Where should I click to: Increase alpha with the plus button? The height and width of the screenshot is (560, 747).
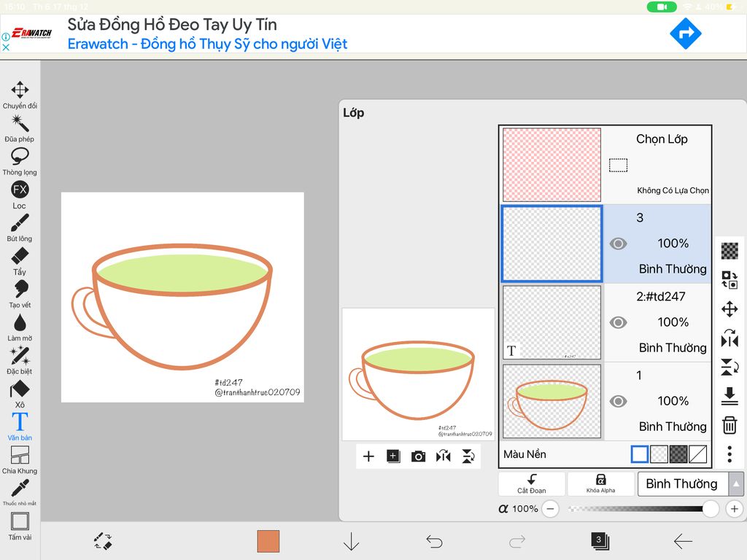(734, 508)
